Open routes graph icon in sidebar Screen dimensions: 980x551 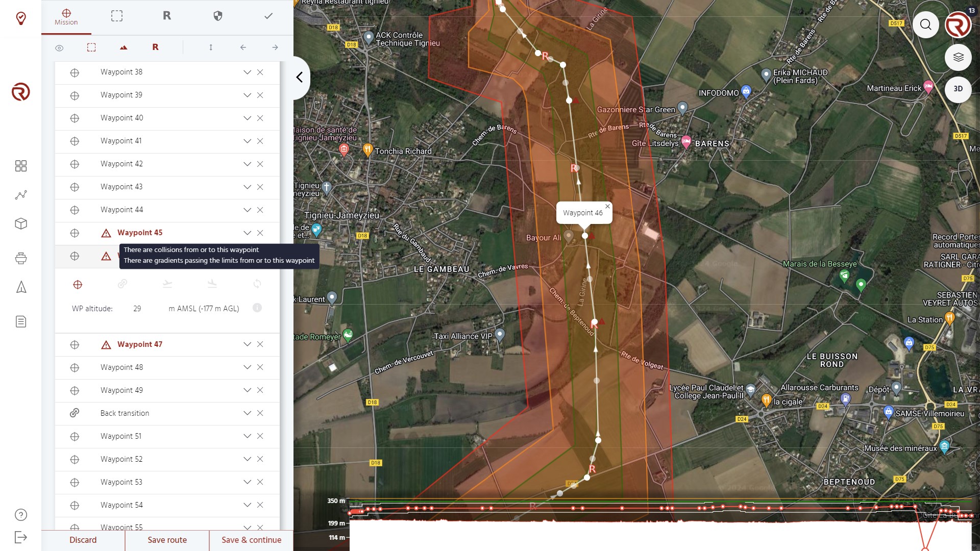21,195
